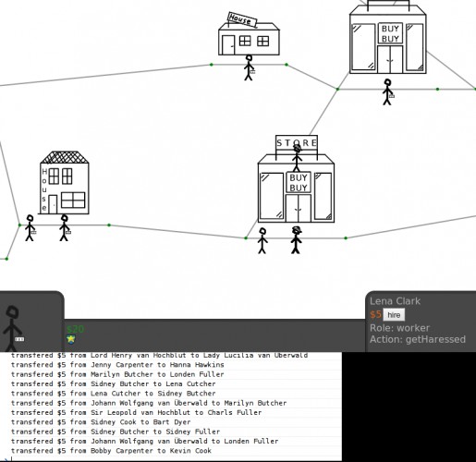Image resolution: width=476 pixels, height=462 pixels.
Task: Open the double doors of the center STORE
Action: point(299,208)
